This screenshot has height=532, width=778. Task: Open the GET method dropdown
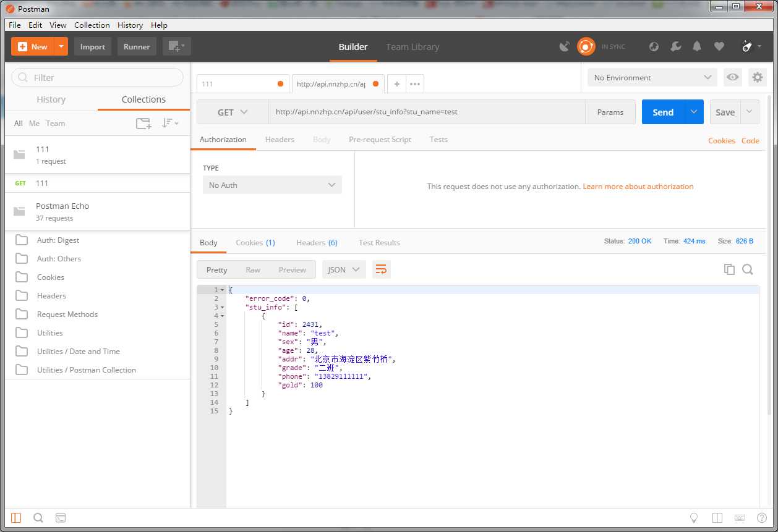pyautogui.click(x=233, y=112)
